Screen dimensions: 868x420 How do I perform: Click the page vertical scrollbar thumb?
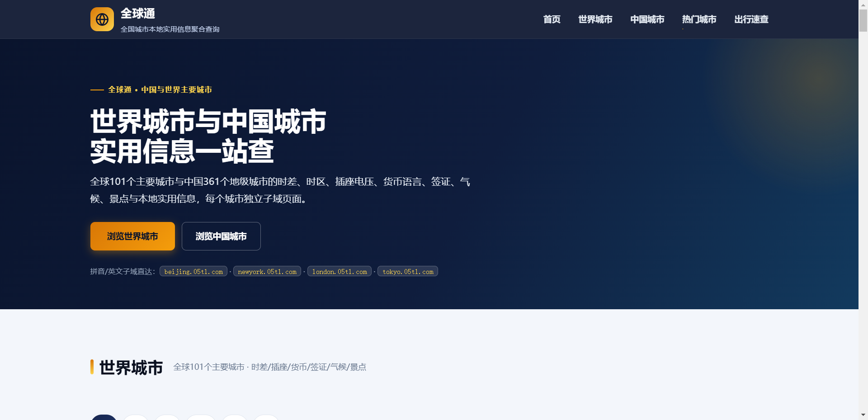click(863, 20)
